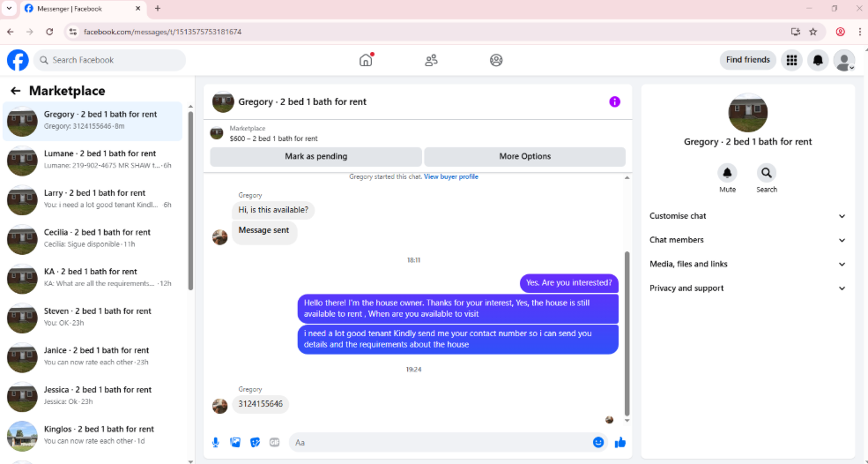Expand the Chat members section
The image size is (868, 464).
pyautogui.click(x=747, y=240)
